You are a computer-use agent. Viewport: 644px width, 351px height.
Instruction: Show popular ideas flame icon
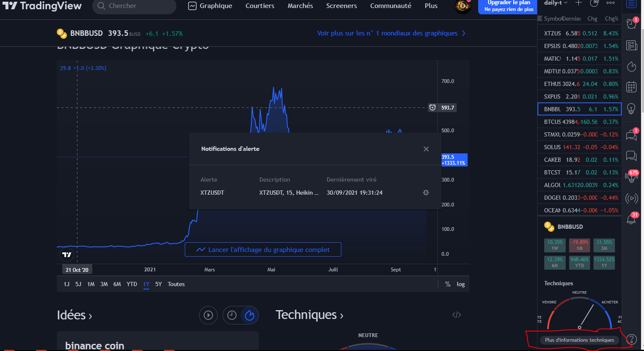250,315
